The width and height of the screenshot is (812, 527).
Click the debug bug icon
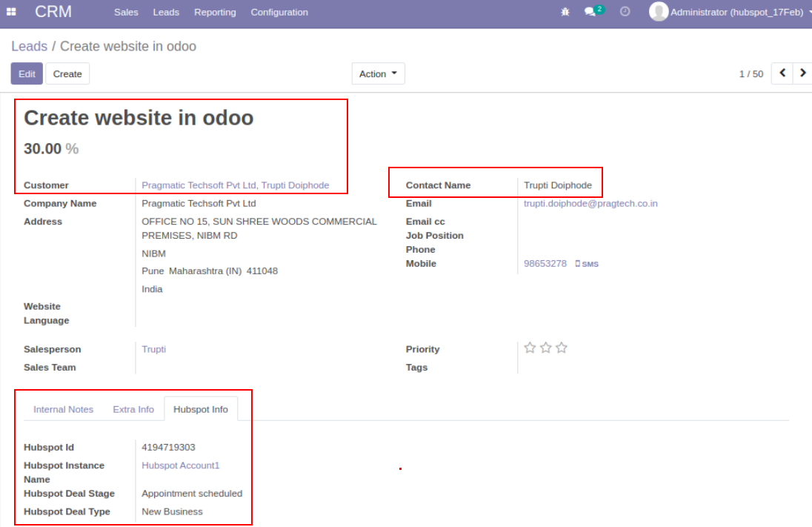(x=565, y=12)
